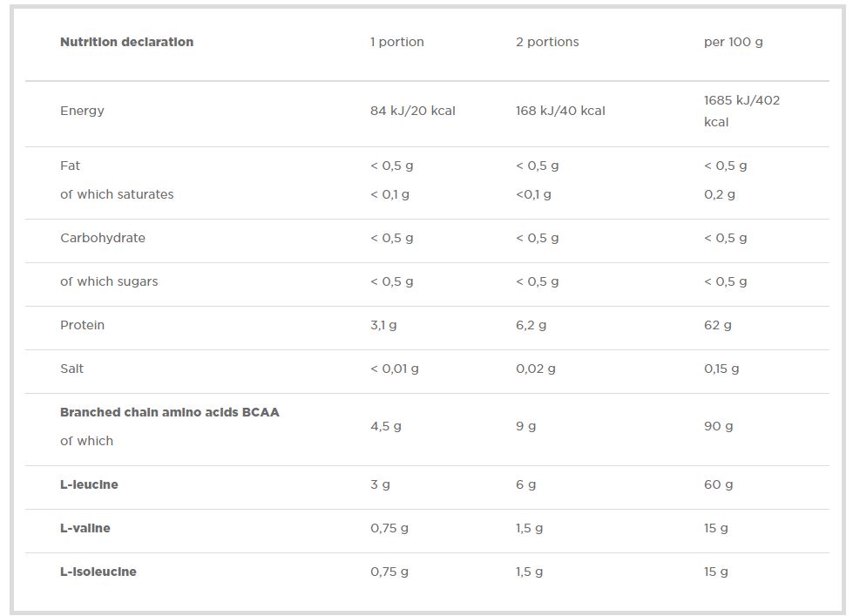Click the L-isoleucine row label
Viewport: 853px width, 616px height.
(98, 572)
